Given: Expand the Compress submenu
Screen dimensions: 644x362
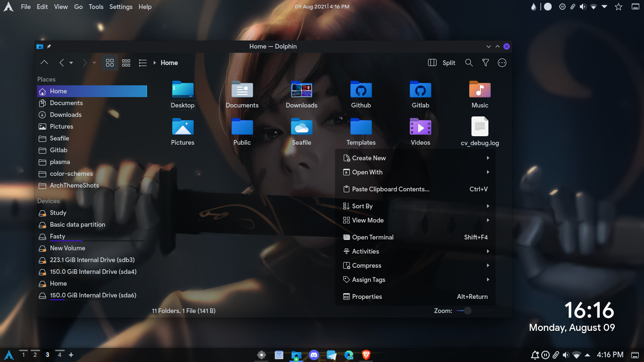Looking at the screenshot, I should coord(415,265).
